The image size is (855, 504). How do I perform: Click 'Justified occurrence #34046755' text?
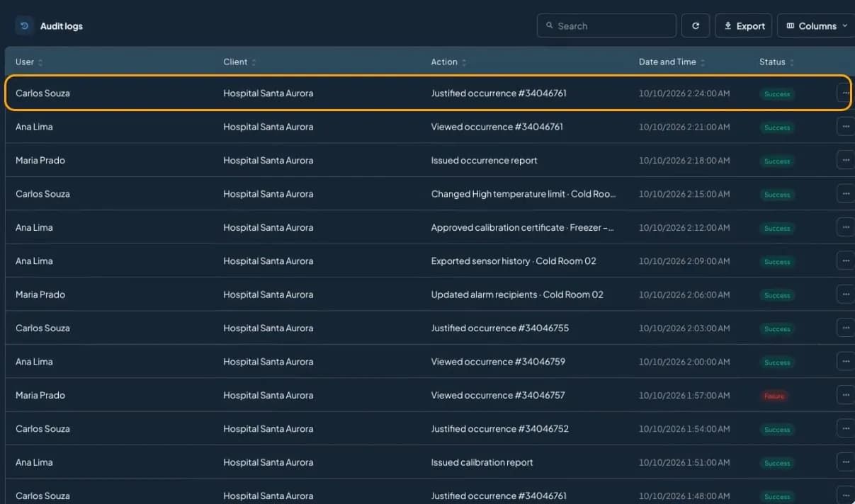click(x=500, y=328)
